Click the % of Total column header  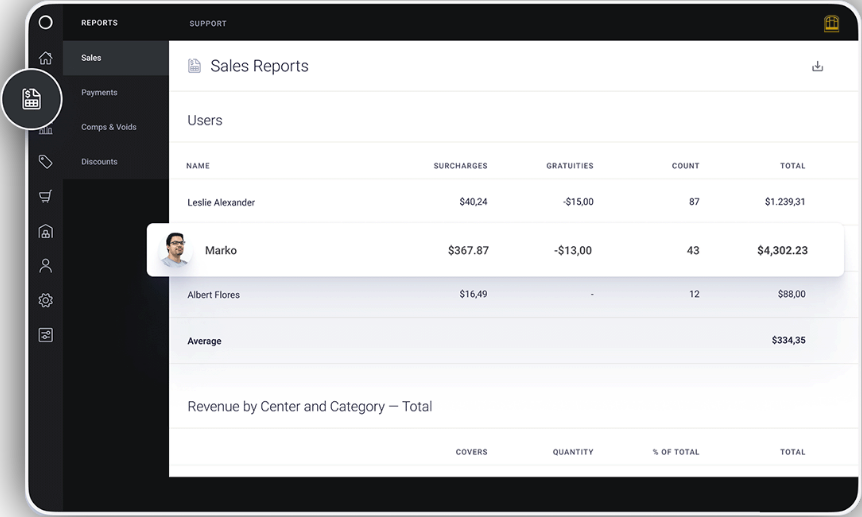[x=676, y=452]
